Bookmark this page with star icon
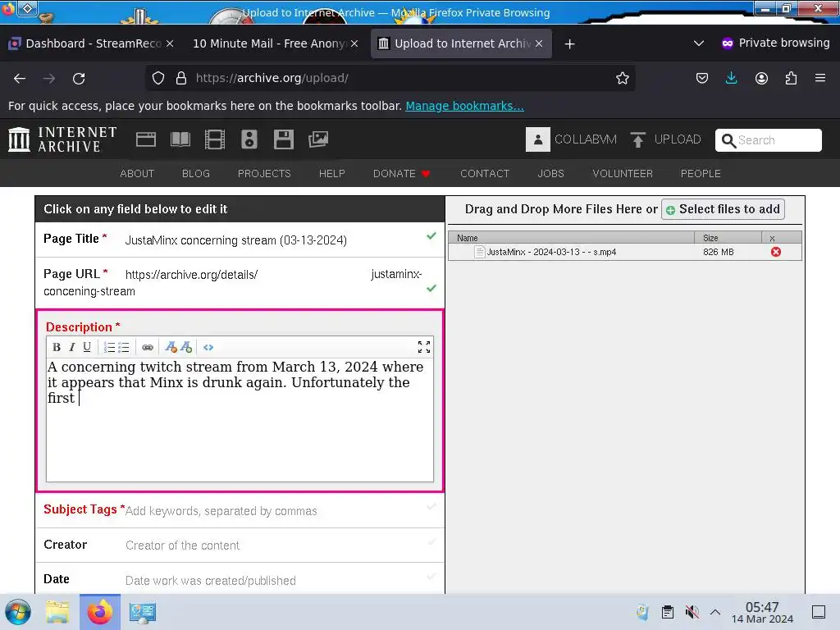 click(622, 78)
